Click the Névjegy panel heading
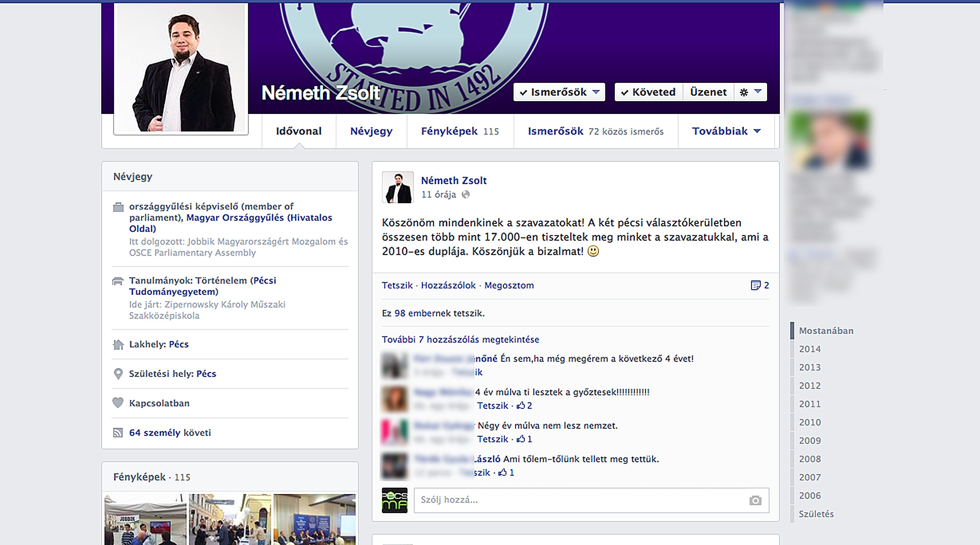The image size is (980, 545). [x=133, y=176]
